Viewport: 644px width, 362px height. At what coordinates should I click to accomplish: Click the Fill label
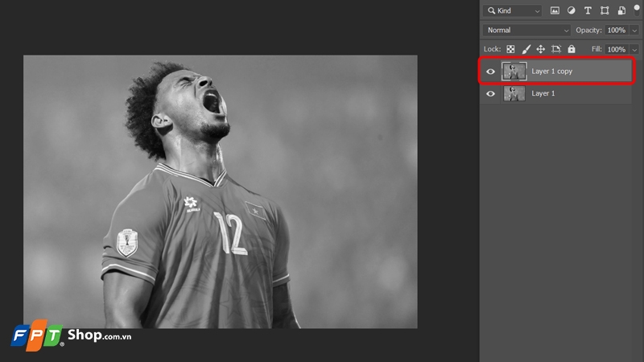(597, 49)
